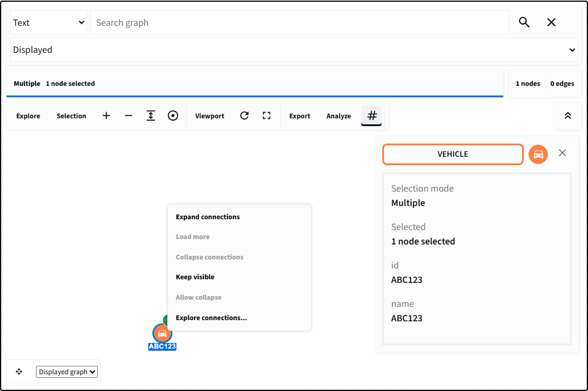The width and height of the screenshot is (588, 391).
Task: Click the circled dot target icon
Action: (x=173, y=115)
